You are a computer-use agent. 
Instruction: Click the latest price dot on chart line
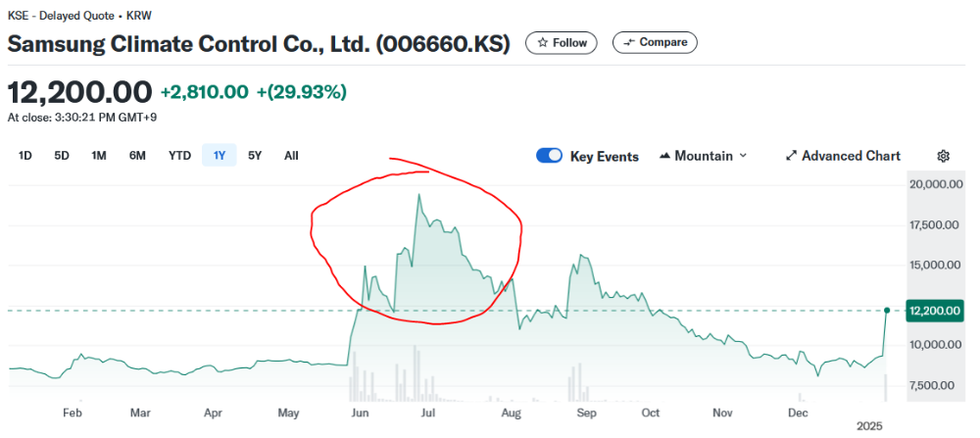[x=886, y=311]
